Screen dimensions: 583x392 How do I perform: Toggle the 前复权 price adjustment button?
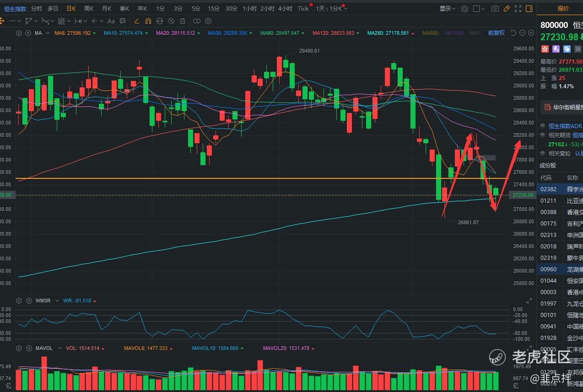click(496, 33)
